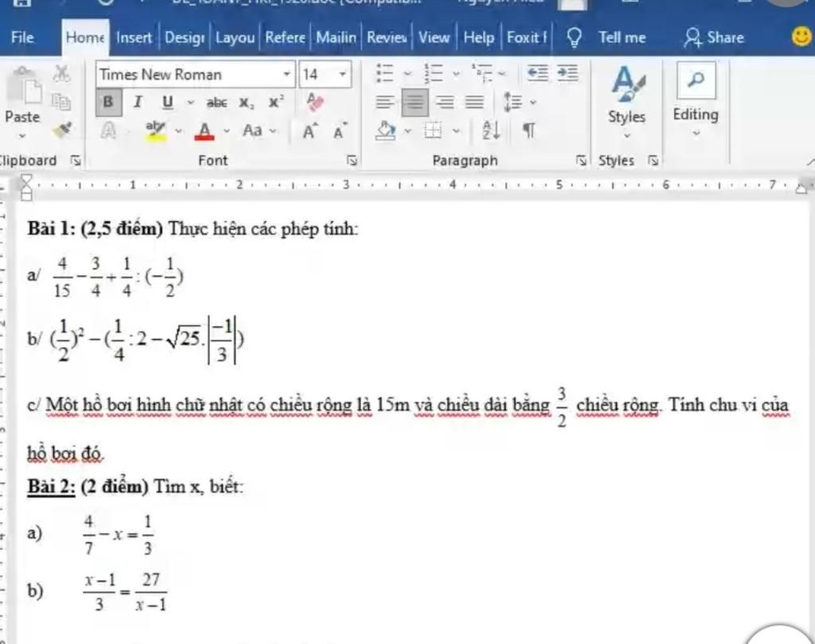The width and height of the screenshot is (815, 644).
Task: Expand the Paragraph dialog launcher
Action: (581, 161)
